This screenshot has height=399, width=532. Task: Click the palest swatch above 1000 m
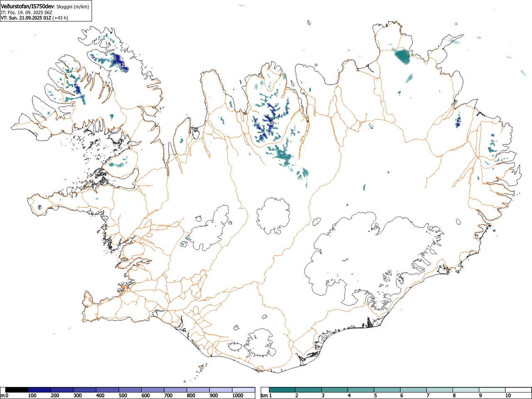click(x=244, y=390)
